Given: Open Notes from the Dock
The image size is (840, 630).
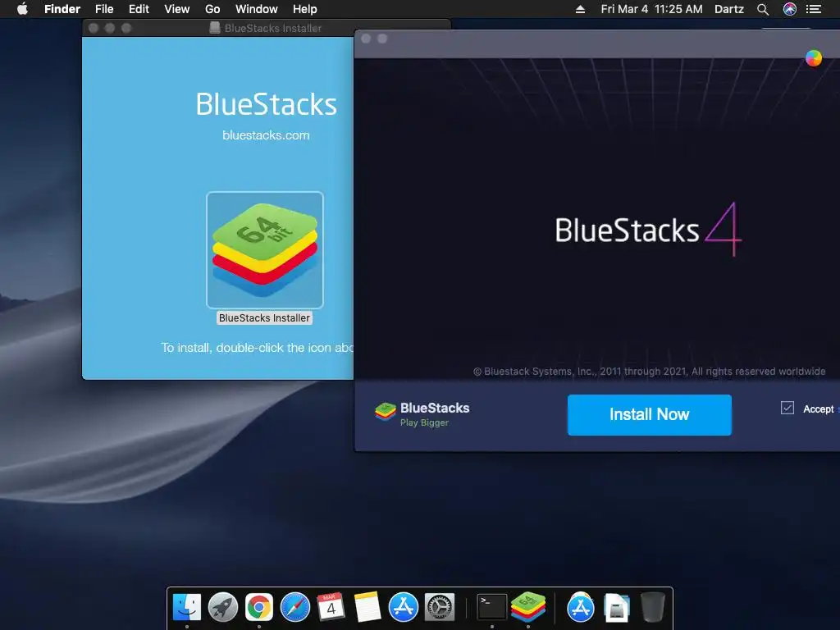Looking at the screenshot, I should [x=367, y=608].
